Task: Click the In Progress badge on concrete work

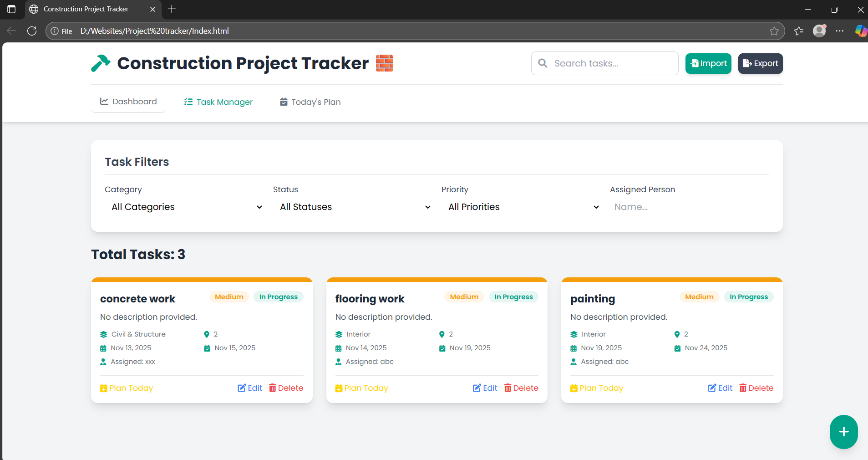Action: 278,296
